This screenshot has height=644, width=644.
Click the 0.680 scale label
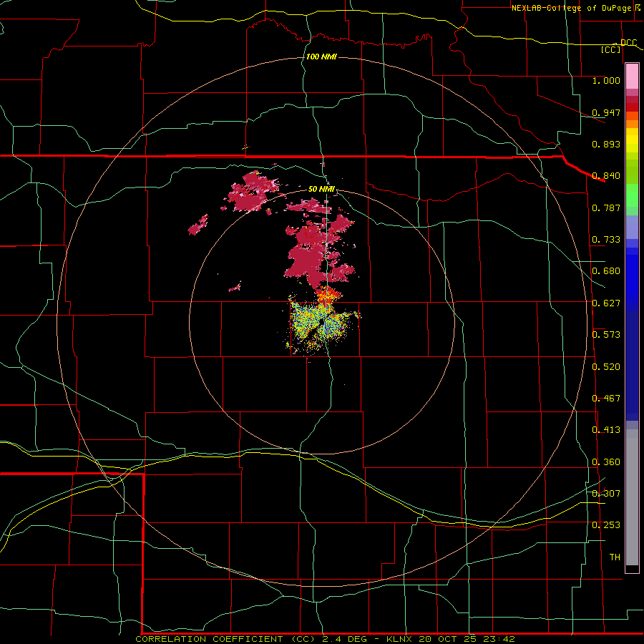click(x=606, y=271)
